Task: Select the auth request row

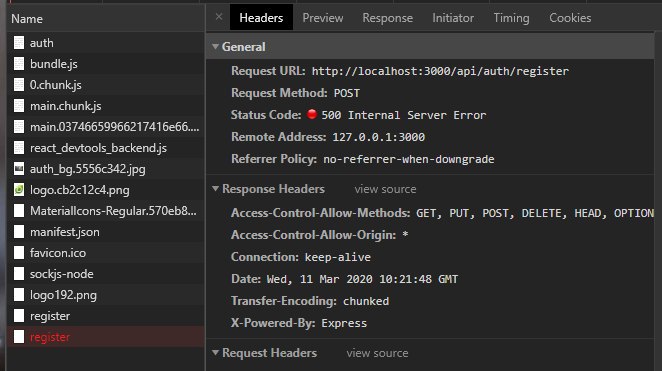Action: click(x=106, y=43)
